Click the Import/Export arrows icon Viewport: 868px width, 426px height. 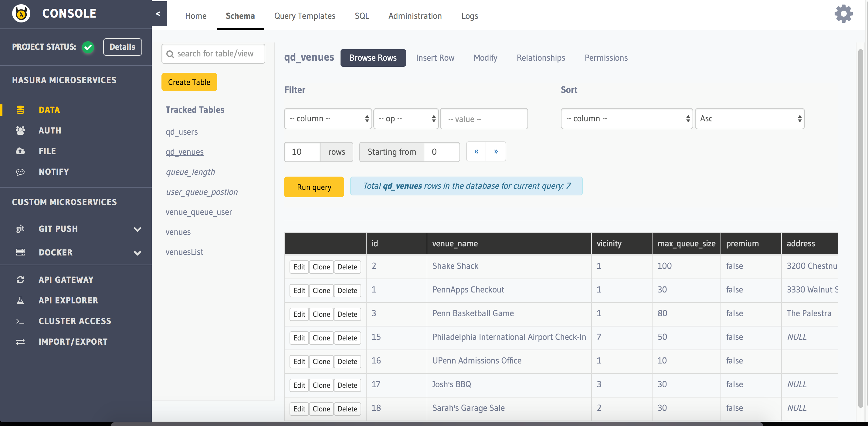[x=20, y=341]
